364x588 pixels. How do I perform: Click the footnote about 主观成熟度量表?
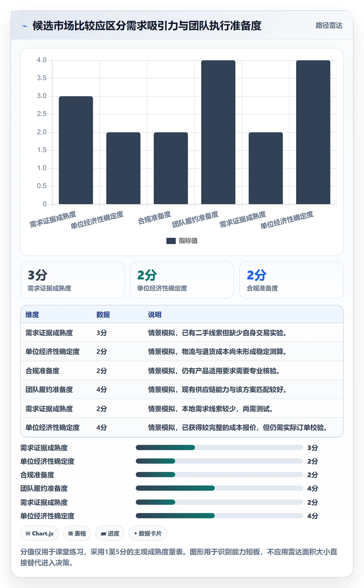click(x=179, y=557)
